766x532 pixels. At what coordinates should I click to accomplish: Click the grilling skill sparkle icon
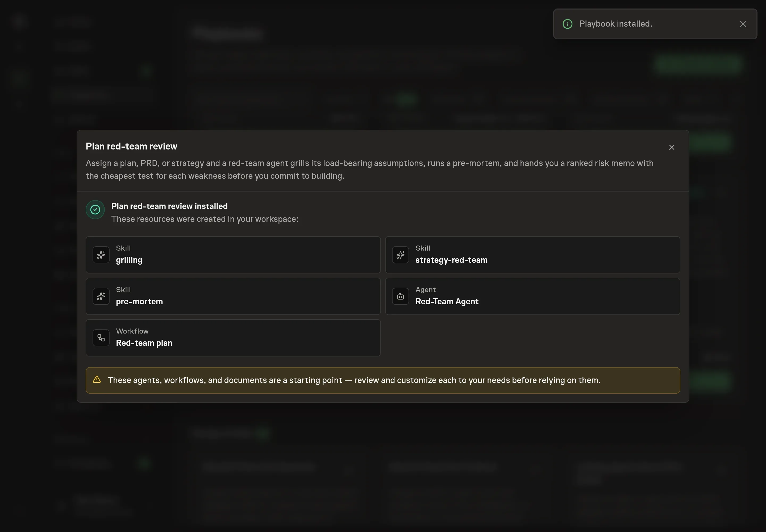pyautogui.click(x=101, y=255)
